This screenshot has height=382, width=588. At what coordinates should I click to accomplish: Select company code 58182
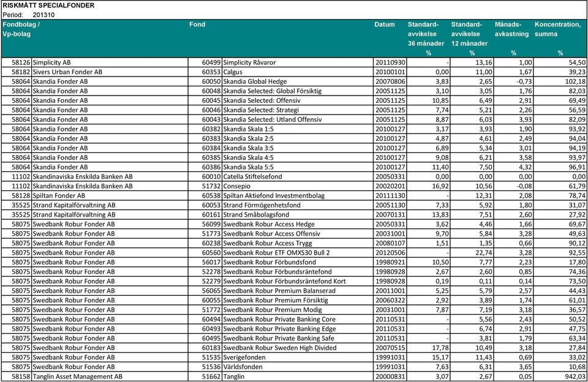click(x=21, y=72)
